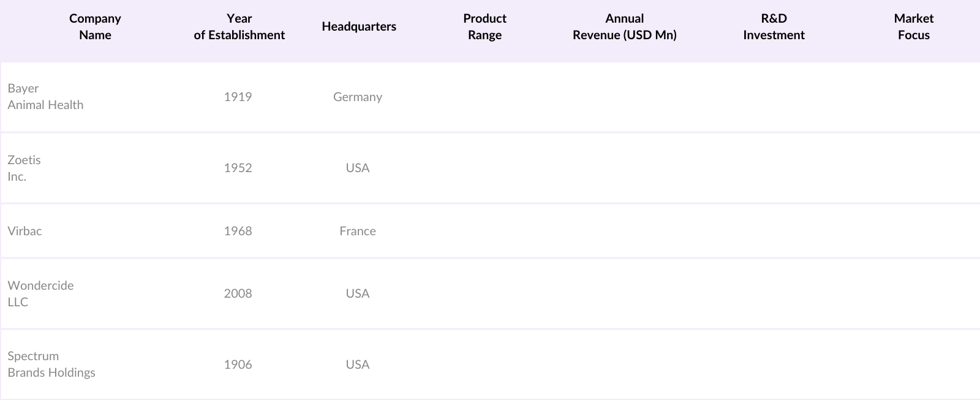Select the Spectrum Brands Holdings cell

pyautogui.click(x=51, y=364)
